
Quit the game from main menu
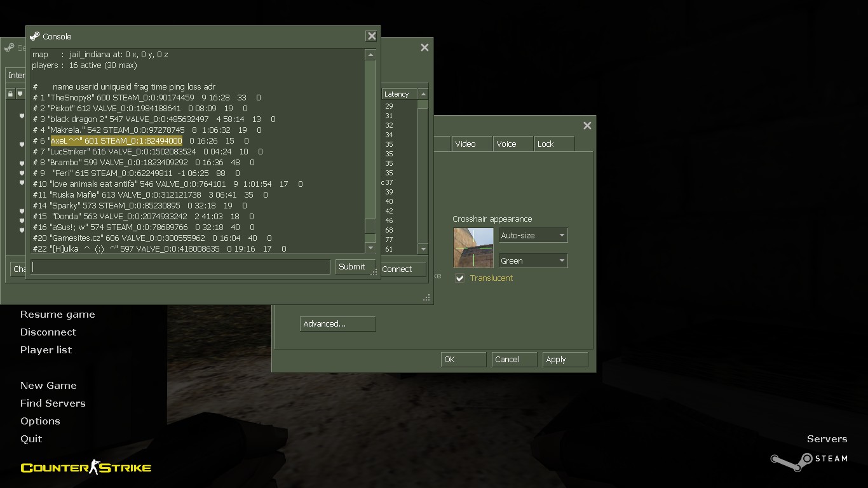31,439
